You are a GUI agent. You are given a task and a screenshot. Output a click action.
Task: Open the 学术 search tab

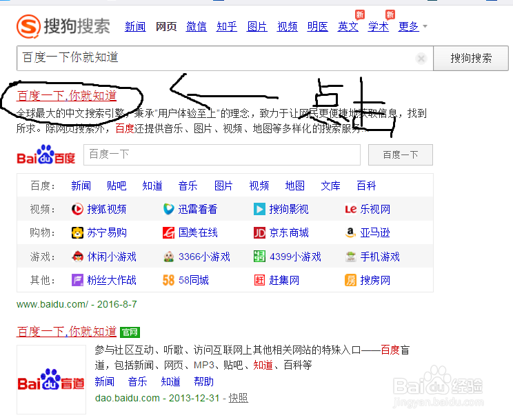pos(379,26)
